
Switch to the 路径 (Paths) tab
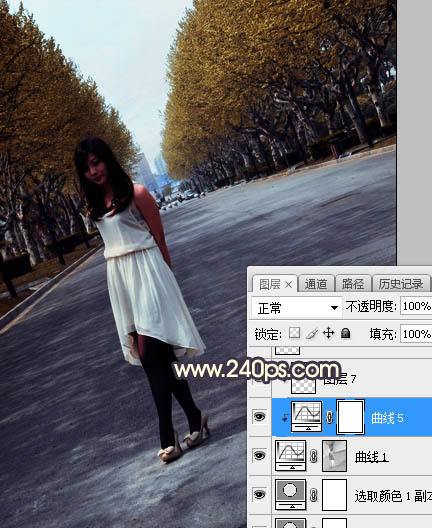(x=353, y=284)
